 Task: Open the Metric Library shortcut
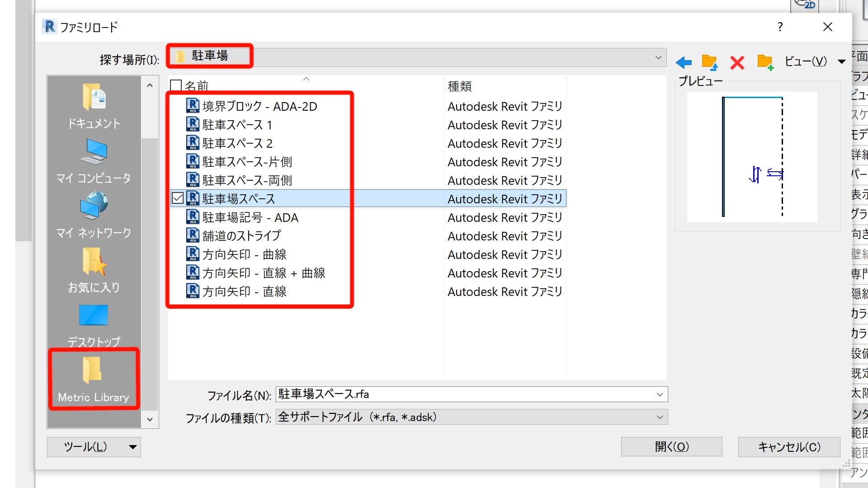pos(94,379)
